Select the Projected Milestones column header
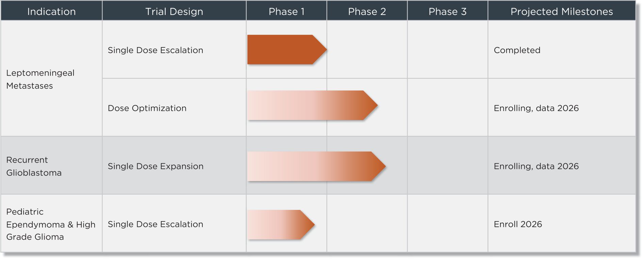 pyautogui.click(x=561, y=12)
